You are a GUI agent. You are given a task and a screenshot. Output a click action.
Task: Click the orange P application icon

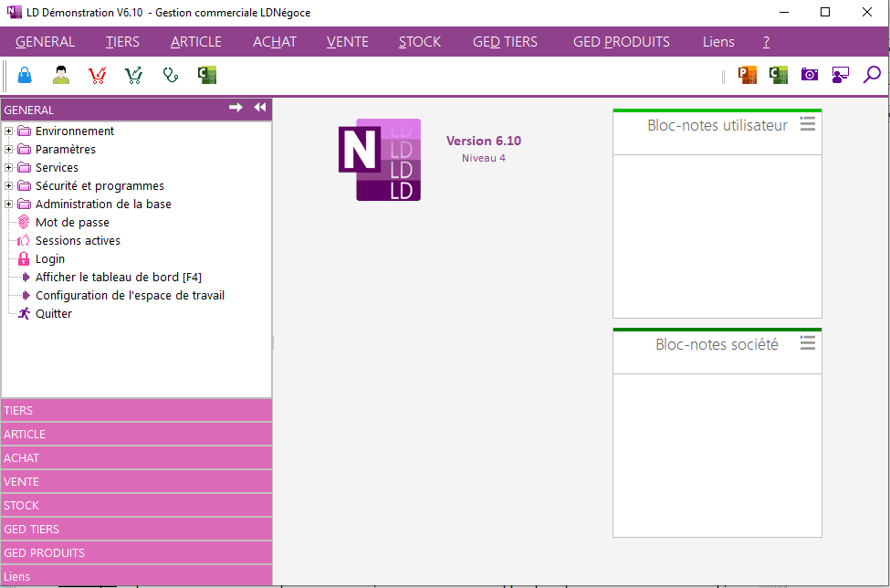[x=748, y=75]
